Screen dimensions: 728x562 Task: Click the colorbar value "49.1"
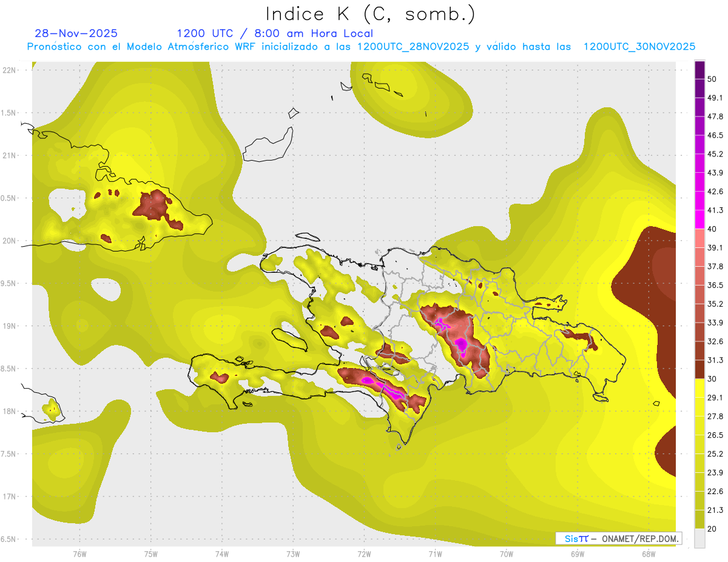click(715, 98)
